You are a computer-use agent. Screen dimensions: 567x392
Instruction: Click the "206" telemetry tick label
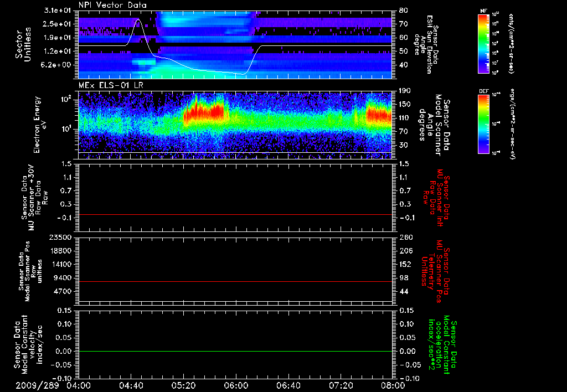pyautogui.click(x=405, y=251)
